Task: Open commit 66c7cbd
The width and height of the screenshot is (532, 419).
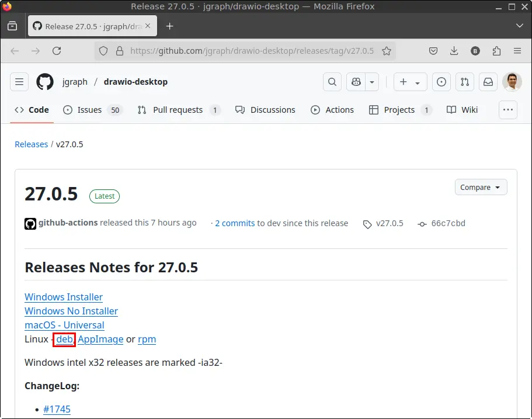Action: [x=448, y=223]
